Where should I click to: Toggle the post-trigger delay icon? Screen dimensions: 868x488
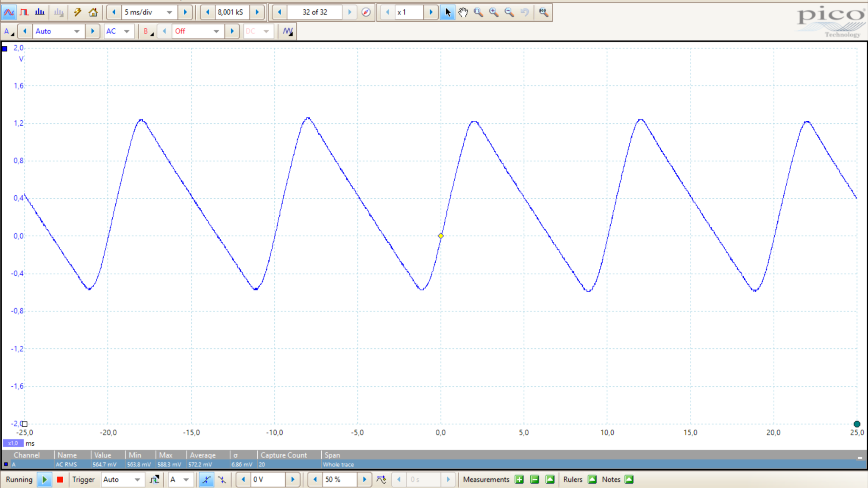point(381,480)
